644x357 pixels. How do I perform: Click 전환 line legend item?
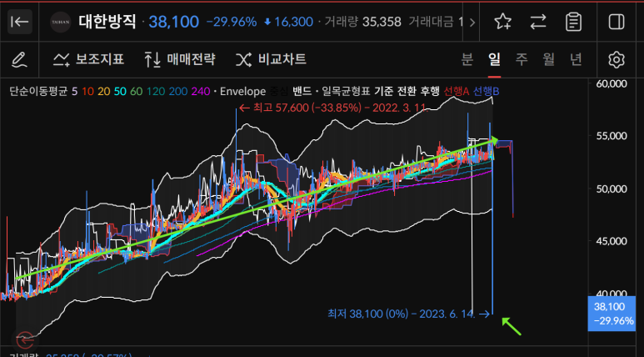coord(407,91)
